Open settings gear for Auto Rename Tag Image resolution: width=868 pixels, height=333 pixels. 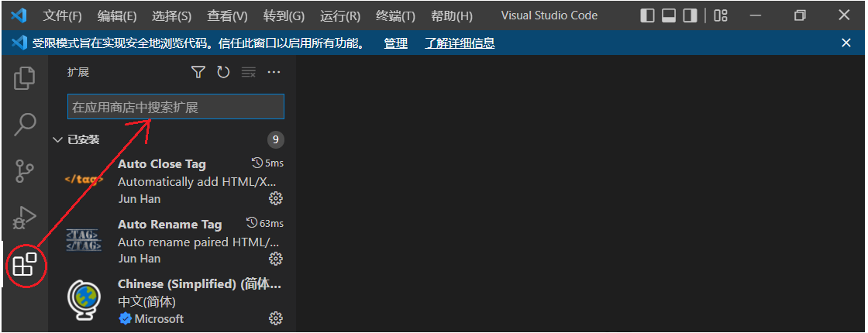click(276, 259)
